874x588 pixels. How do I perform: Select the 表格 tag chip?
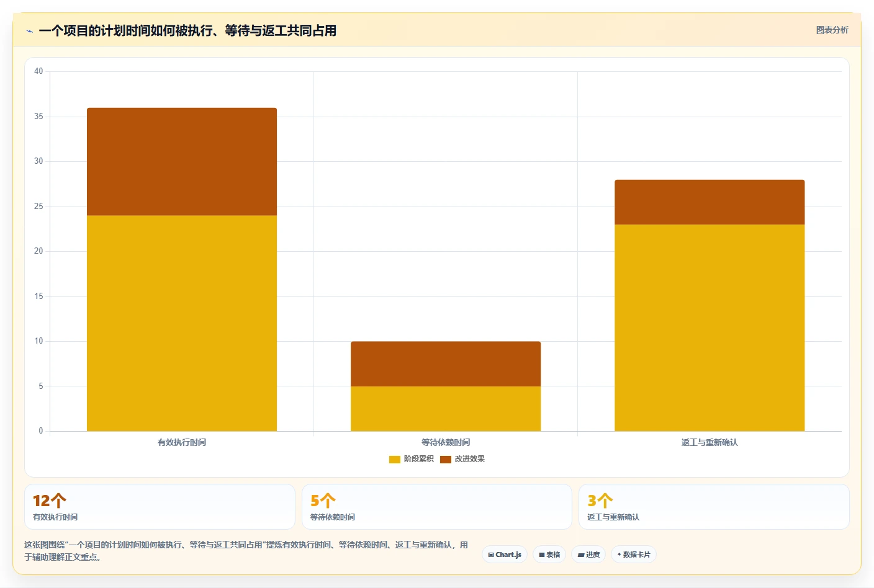(x=549, y=555)
